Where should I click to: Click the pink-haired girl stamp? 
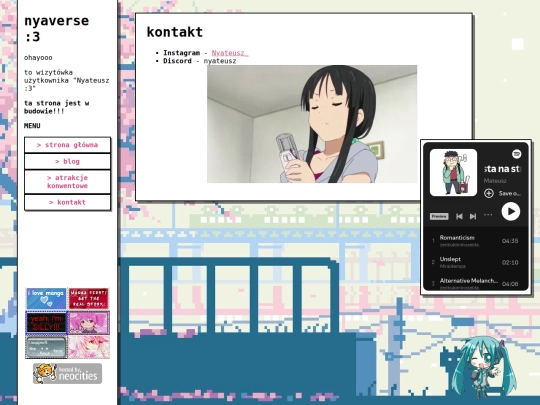[89, 323]
